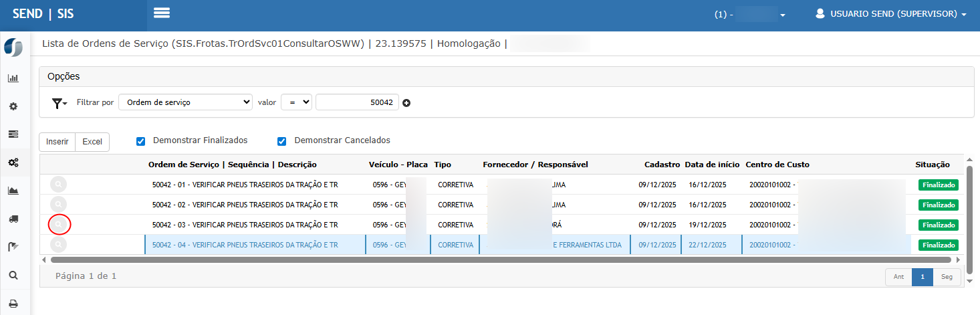The width and height of the screenshot is (980, 315).
Task: Click user avatar icon in header
Action: tap(820, 13)
